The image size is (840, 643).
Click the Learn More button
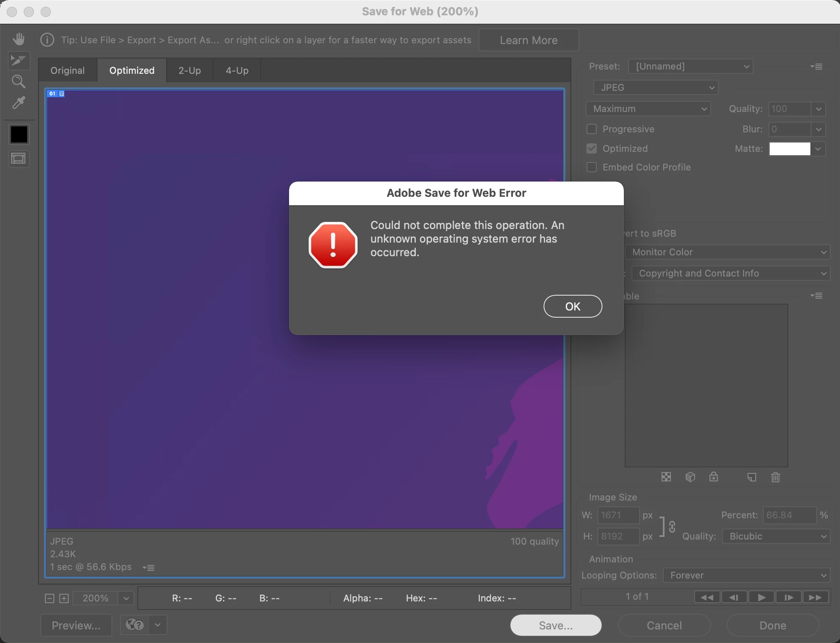tap(528, 40)
